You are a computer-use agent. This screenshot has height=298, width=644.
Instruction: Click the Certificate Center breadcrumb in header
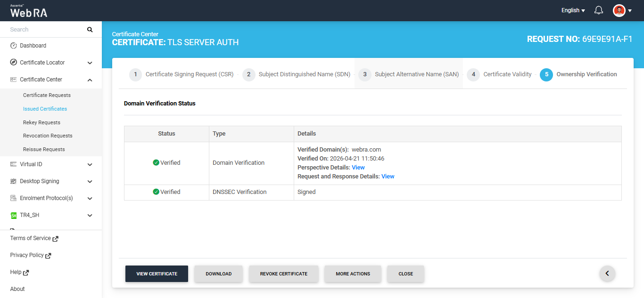pos(135,34)
